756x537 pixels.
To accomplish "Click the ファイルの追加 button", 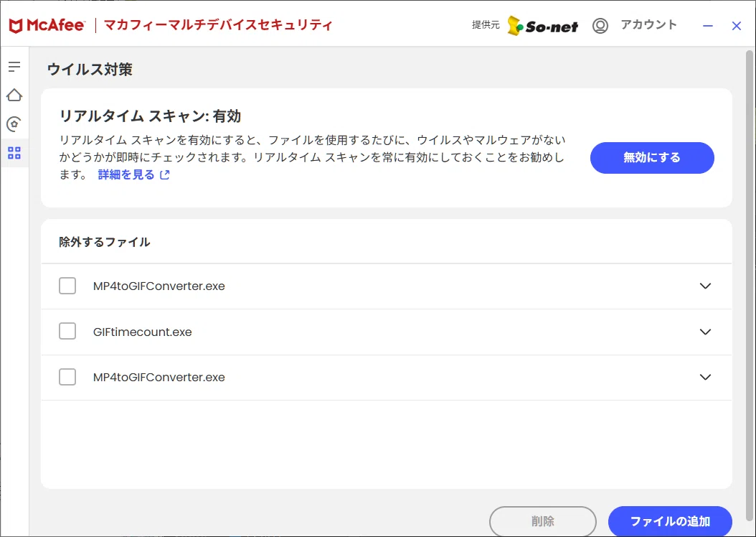I will point(670,521).
